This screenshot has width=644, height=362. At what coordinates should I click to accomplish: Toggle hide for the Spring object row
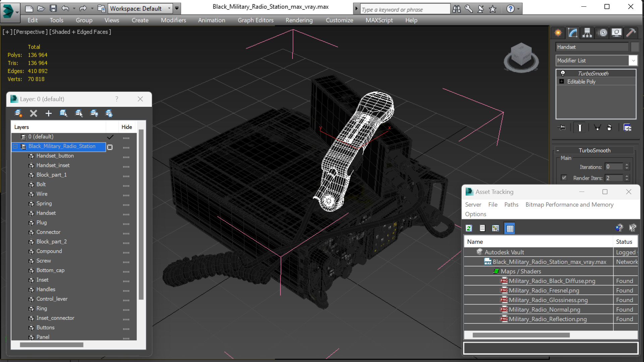(126, 204)
